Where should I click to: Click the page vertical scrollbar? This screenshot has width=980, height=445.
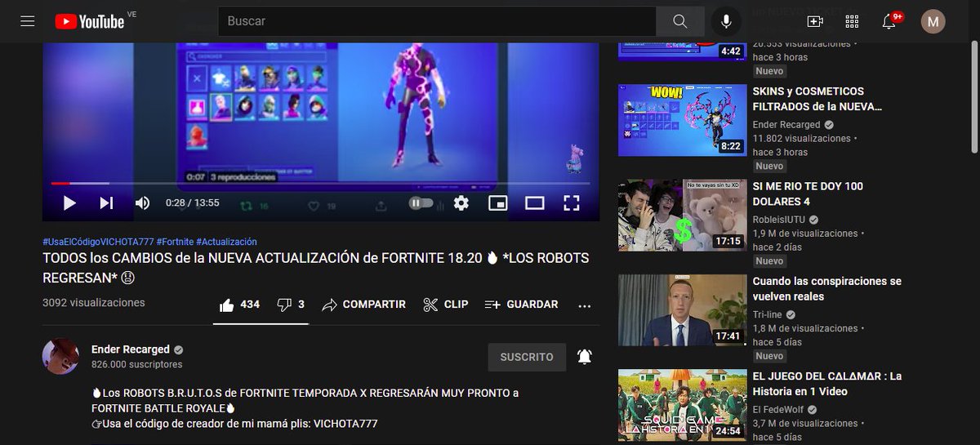(973, 96)
